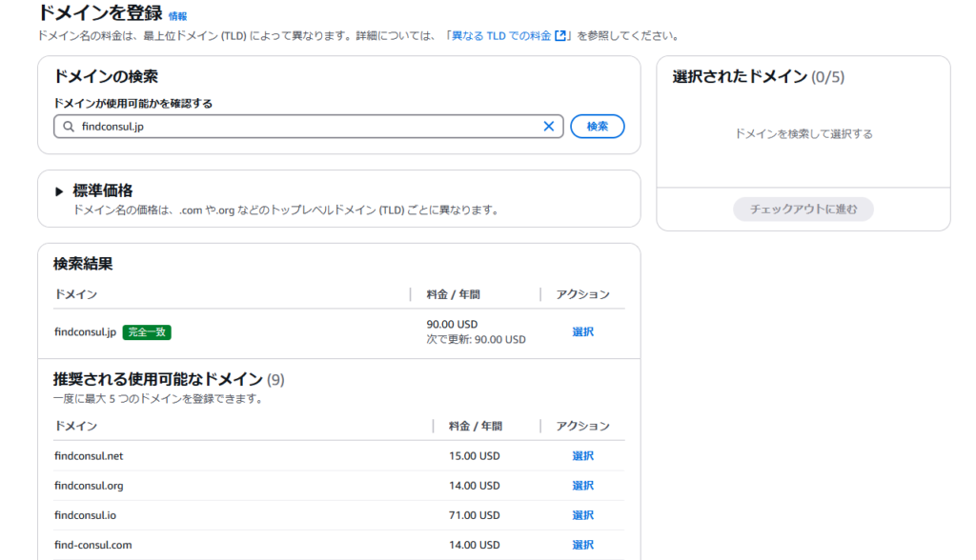The width and height of the screenshot is (976, 560).
Task: Select the findconsul.jp exact-match domain
Action: [x=582, y=332]
